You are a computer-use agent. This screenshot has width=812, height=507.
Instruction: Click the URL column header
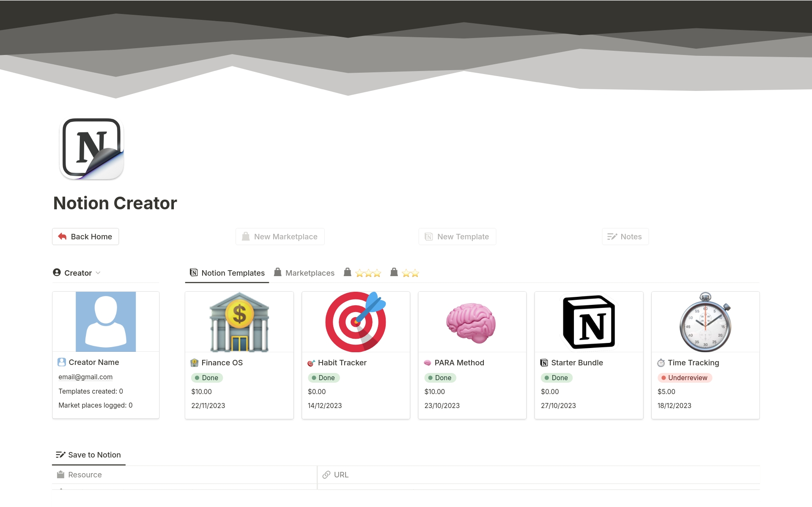341,475
